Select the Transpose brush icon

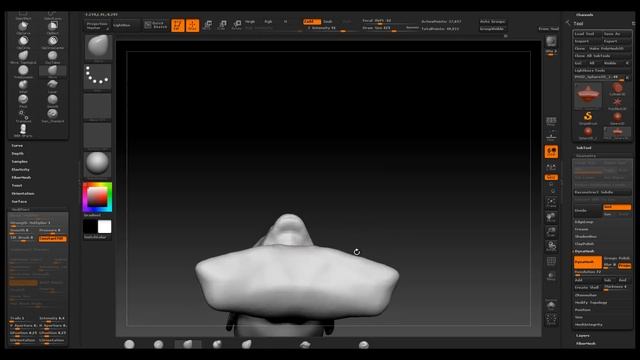23,116
